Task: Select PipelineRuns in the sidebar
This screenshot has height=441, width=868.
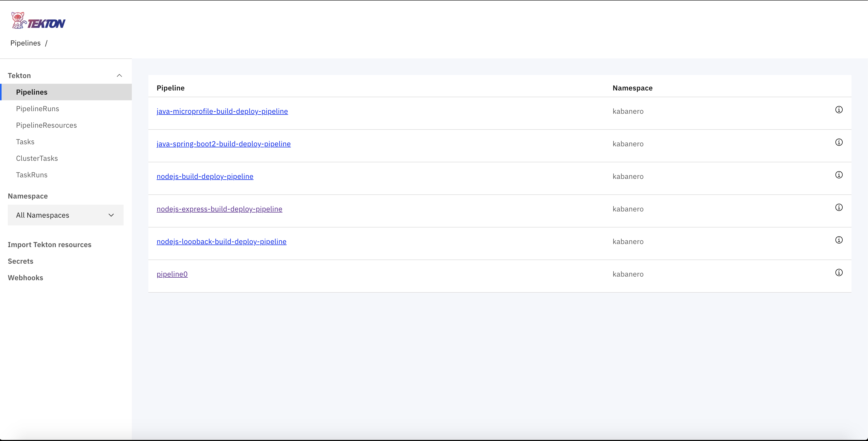Action: coord(37,109)
